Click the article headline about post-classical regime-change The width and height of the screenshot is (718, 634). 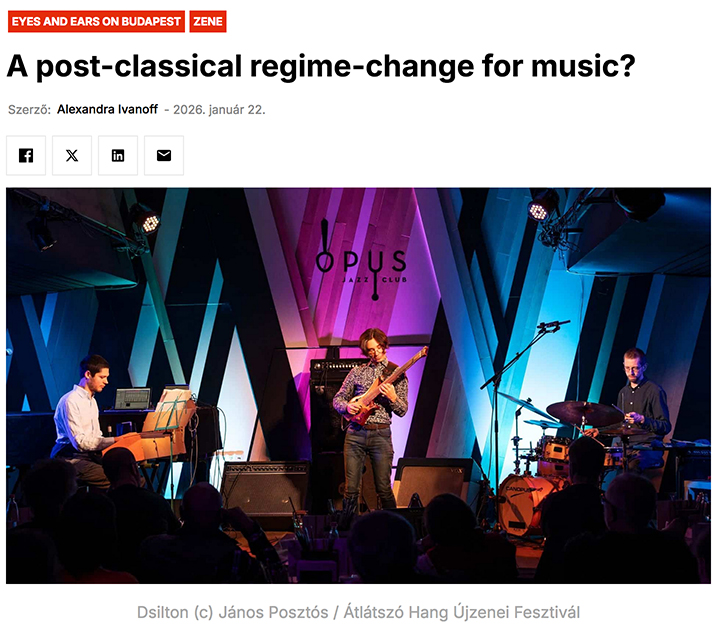coord(321,66)
